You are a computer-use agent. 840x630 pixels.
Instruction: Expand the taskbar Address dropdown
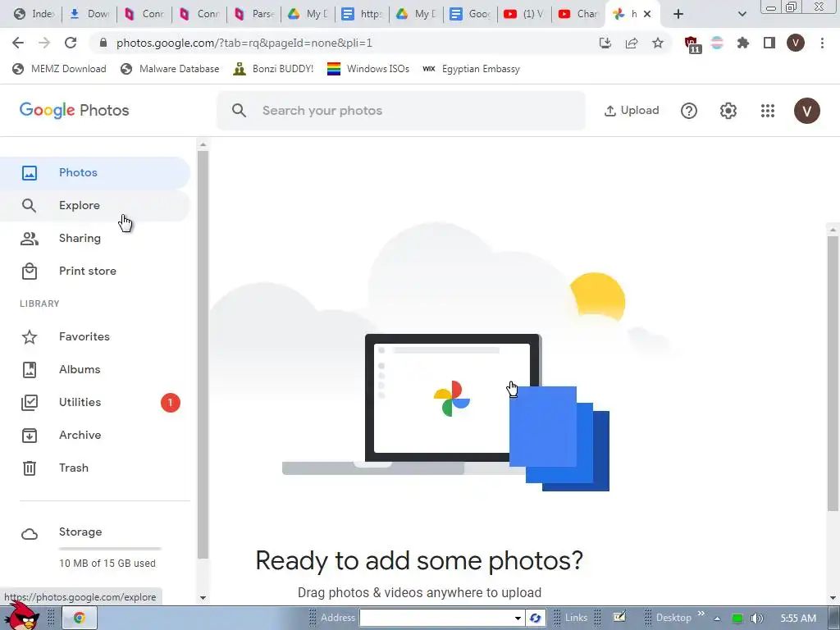(x=518, y=618)
